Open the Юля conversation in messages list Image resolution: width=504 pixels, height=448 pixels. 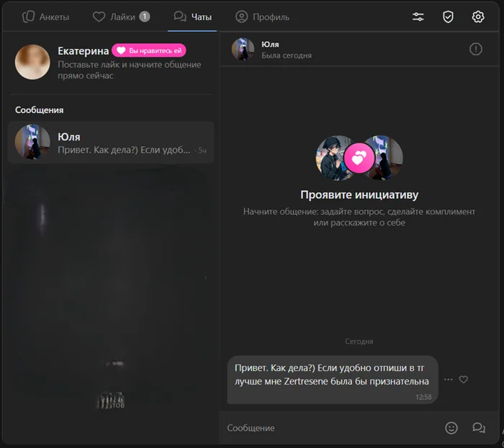pyautogui.click(x=111, y=143)
